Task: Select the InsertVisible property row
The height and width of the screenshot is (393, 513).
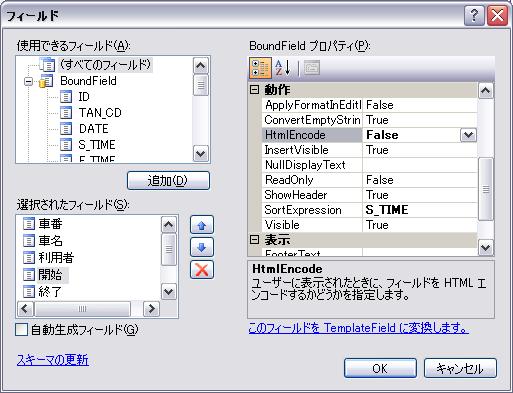Action: tap(369, 150)
